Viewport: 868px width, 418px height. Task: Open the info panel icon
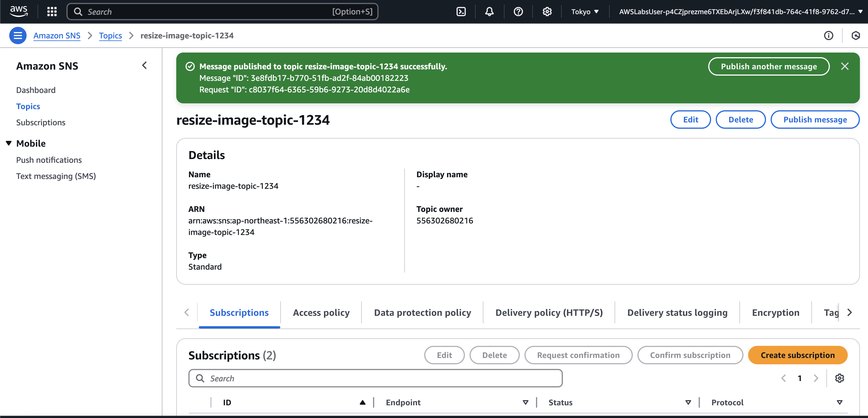pyautogui.click(x=828, y=36)
